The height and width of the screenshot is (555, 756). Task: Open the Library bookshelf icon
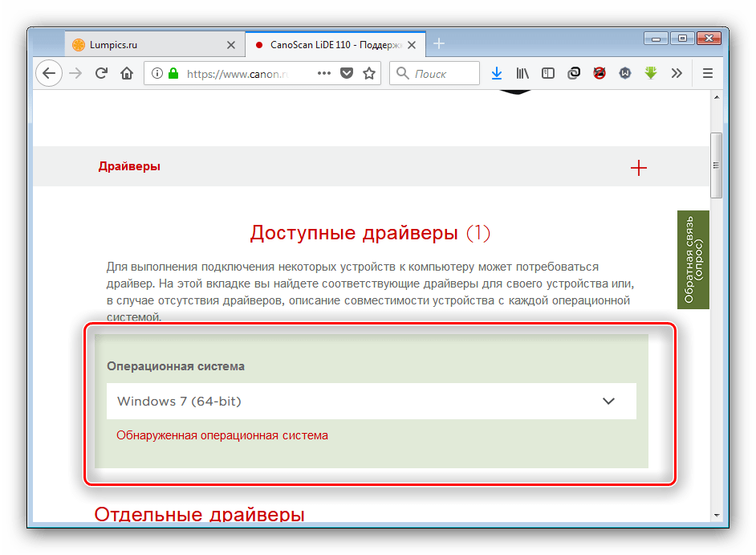pos(522,73)
